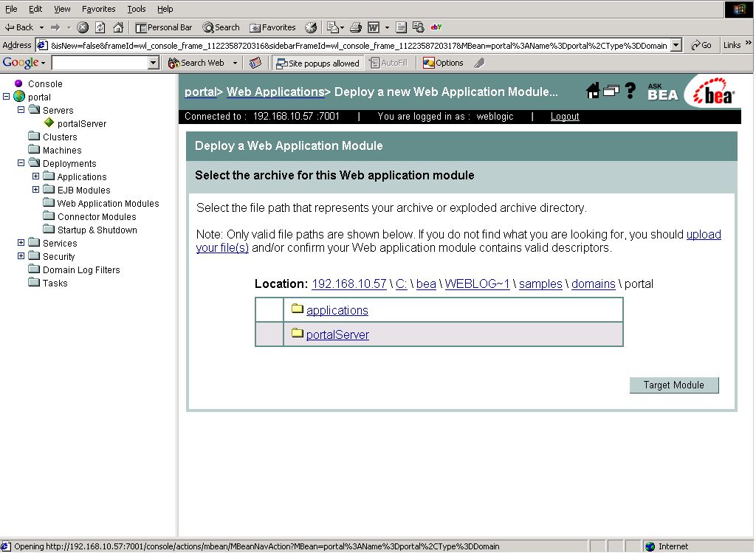Click the red bea logo

[714, 91]
